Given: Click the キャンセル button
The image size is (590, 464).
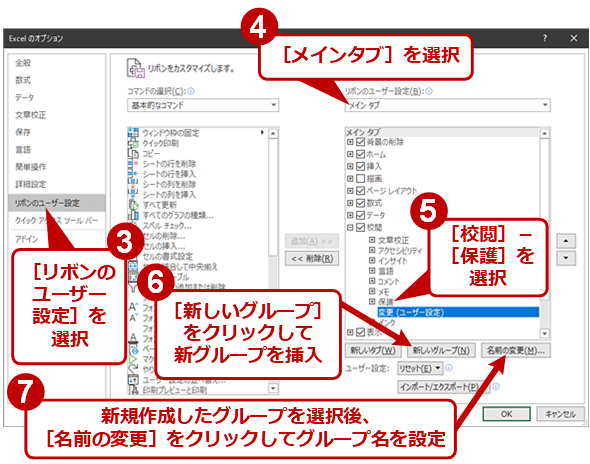Looking at the screenshot, I should [x=560, y=414].
